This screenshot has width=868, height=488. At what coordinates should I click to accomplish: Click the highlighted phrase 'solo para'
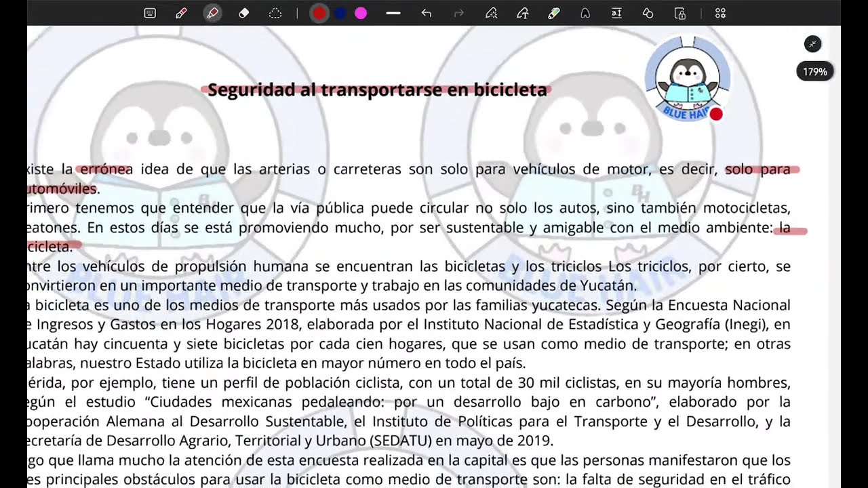(757, 169)
